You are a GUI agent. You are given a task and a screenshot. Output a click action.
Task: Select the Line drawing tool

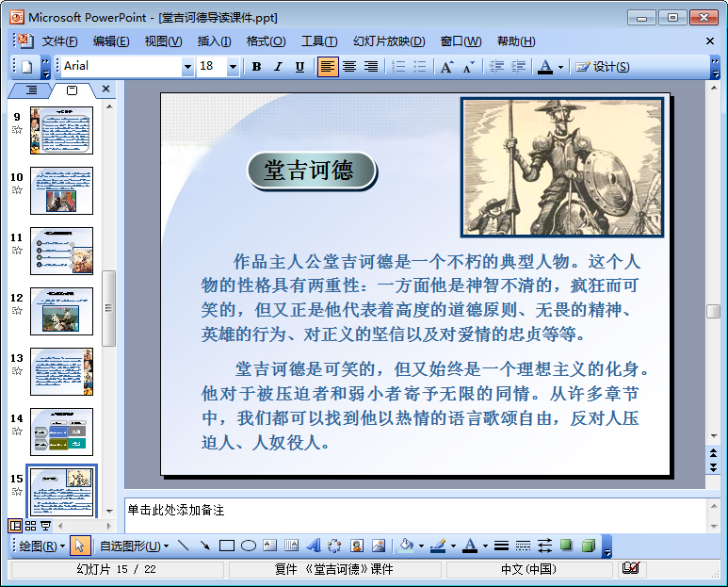point(184,546)
